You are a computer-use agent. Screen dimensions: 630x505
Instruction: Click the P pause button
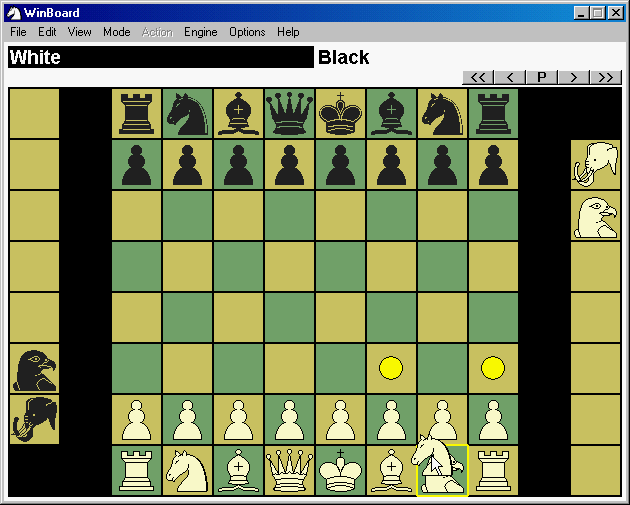coord(542,77)
